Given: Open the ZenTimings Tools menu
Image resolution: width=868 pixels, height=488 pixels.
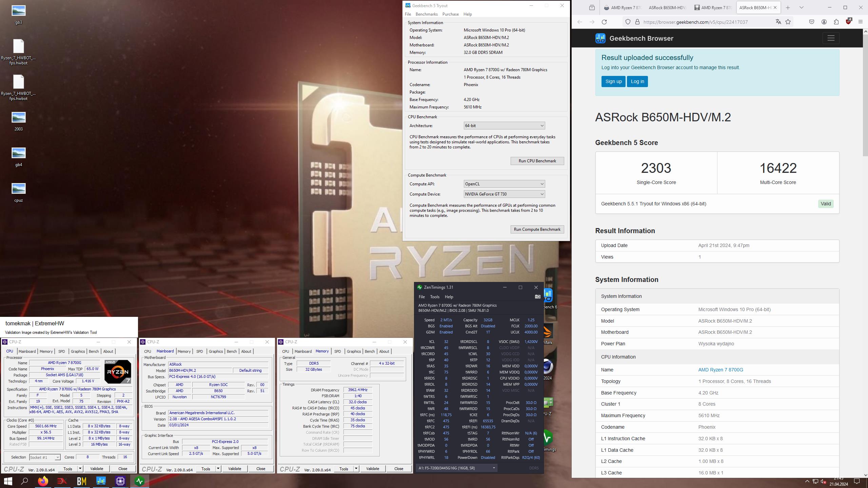Looking at the screenshot, I should tap(434, 297).
